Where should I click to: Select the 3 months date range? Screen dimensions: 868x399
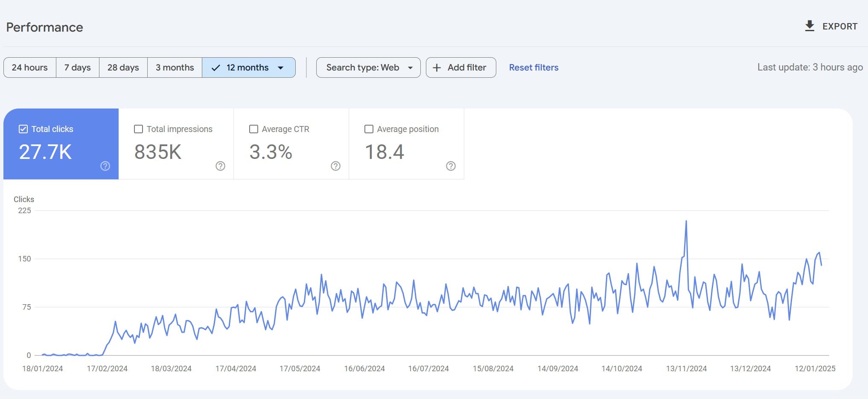coord(175,67)
